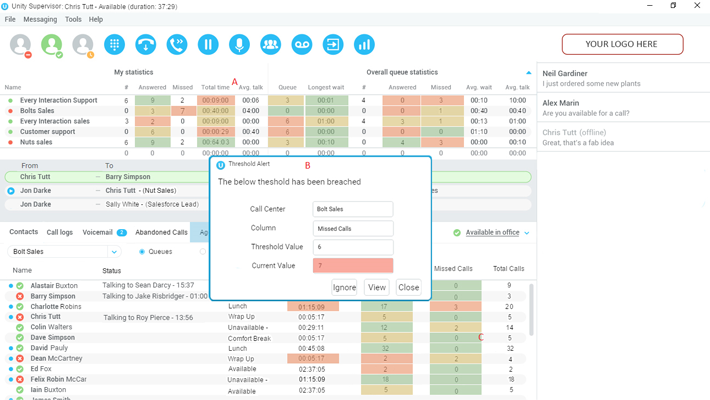Collapse the overall queue statistics panel
Image resolution: width=710 pixels, height=400 pixels.
[x=529, y=73]
